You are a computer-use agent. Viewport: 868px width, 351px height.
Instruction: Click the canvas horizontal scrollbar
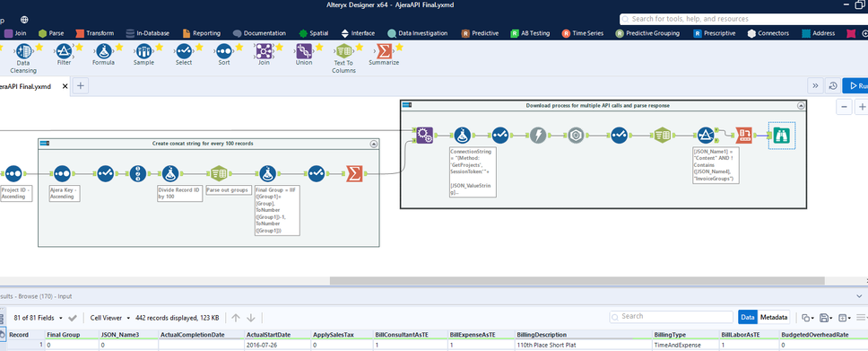coord(577,281)
